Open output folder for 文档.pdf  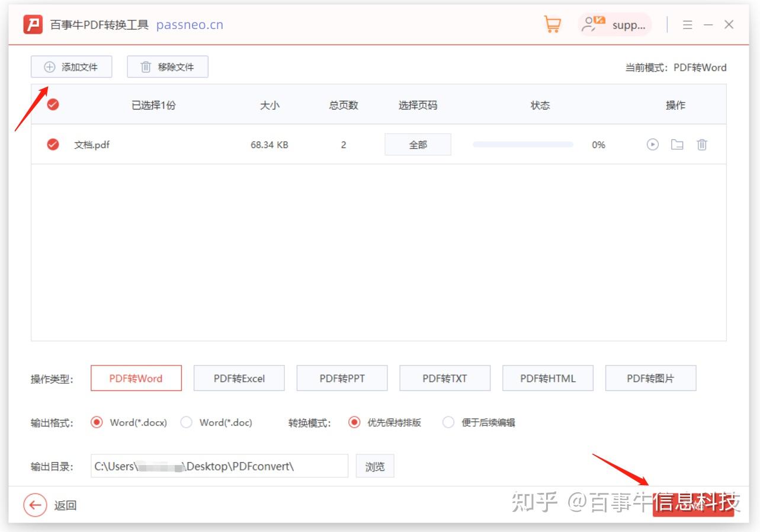(677, 145)
